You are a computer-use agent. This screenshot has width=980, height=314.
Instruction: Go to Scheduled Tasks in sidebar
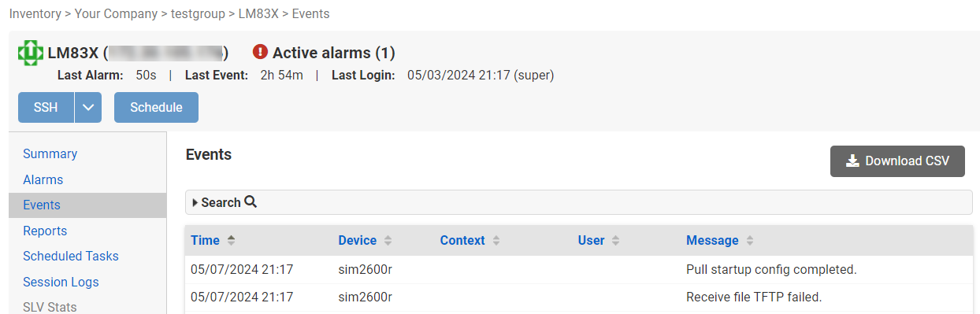click(71, 256)
